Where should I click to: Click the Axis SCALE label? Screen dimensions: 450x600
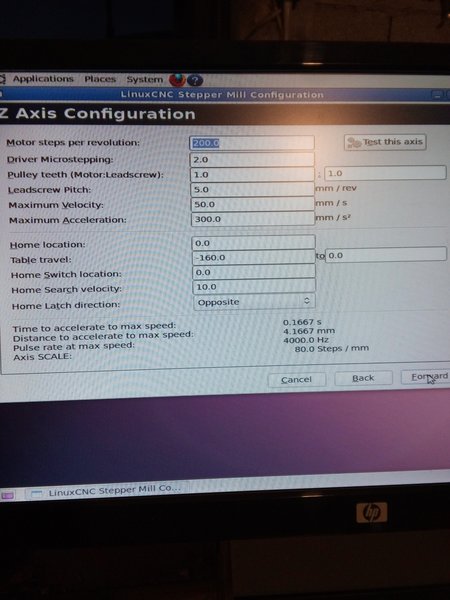click(x=42, y=357)
